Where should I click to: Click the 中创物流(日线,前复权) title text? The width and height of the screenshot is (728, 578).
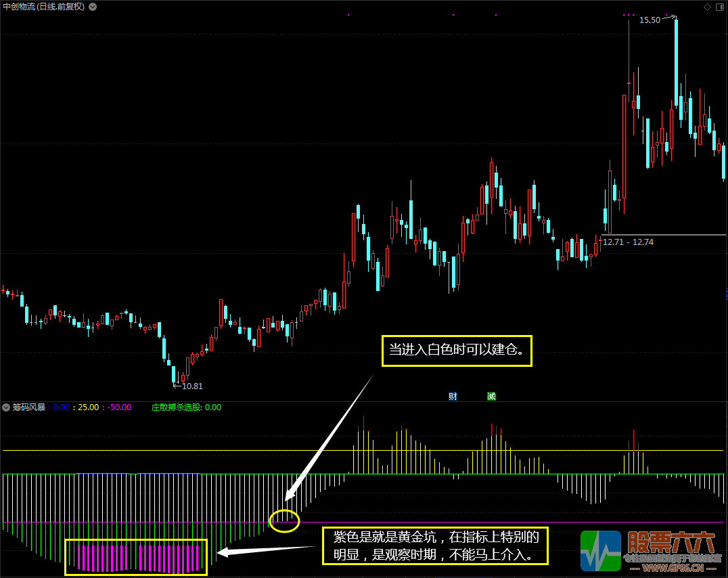tap(44, 7)
